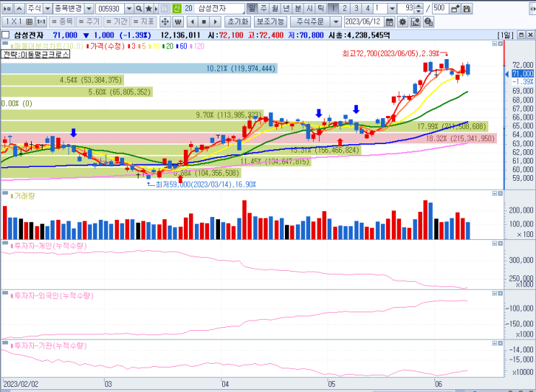
Task: Increase the bar count 93 stepper up
Action: tap(419, 6)
